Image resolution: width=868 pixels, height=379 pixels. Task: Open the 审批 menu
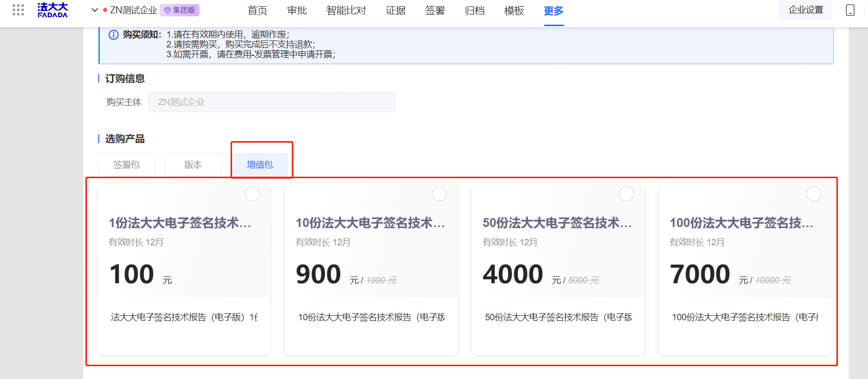(x=297, y=10)
